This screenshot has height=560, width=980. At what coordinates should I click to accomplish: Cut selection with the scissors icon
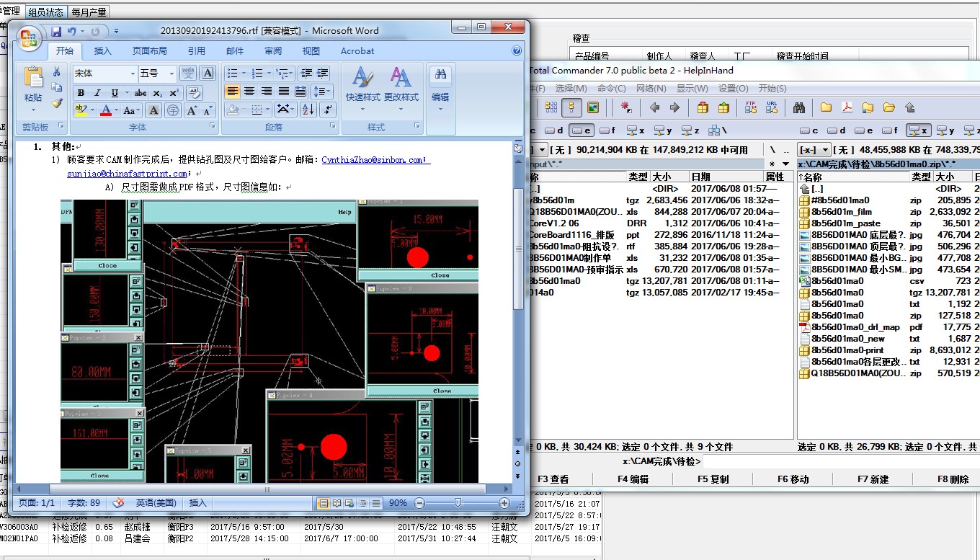coord(56,72)
